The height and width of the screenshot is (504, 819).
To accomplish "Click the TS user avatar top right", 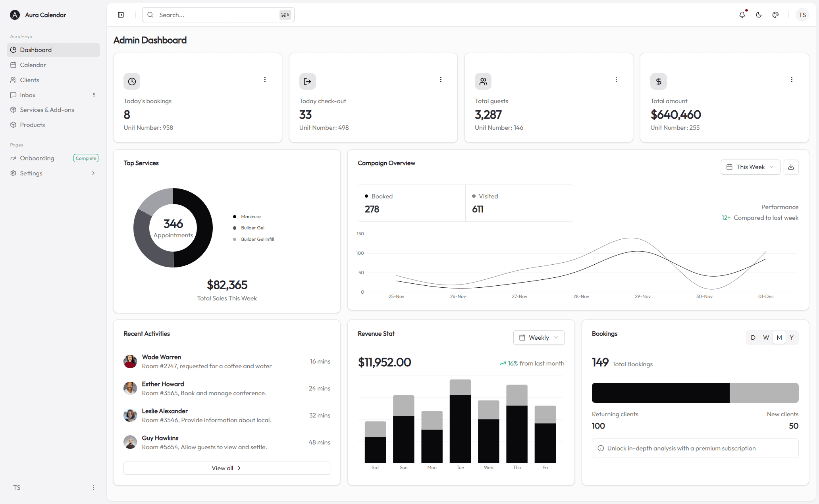I will coord(802,15).
